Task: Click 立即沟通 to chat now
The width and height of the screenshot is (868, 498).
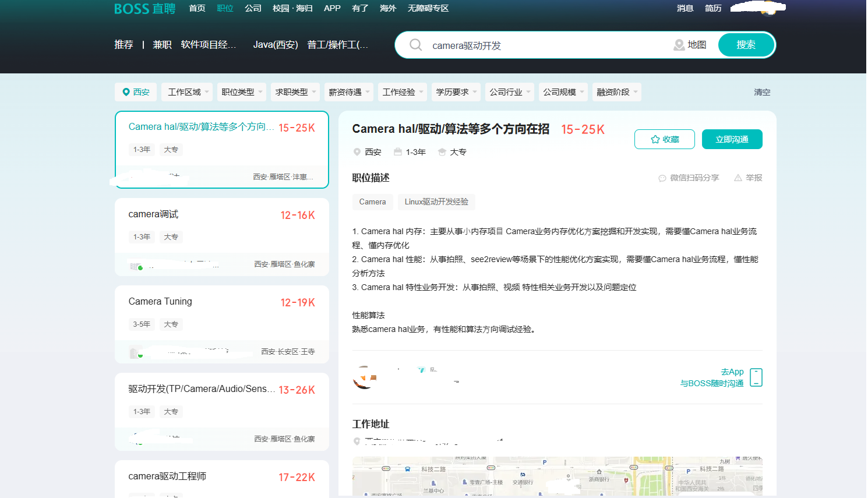Action: [732, 139]
